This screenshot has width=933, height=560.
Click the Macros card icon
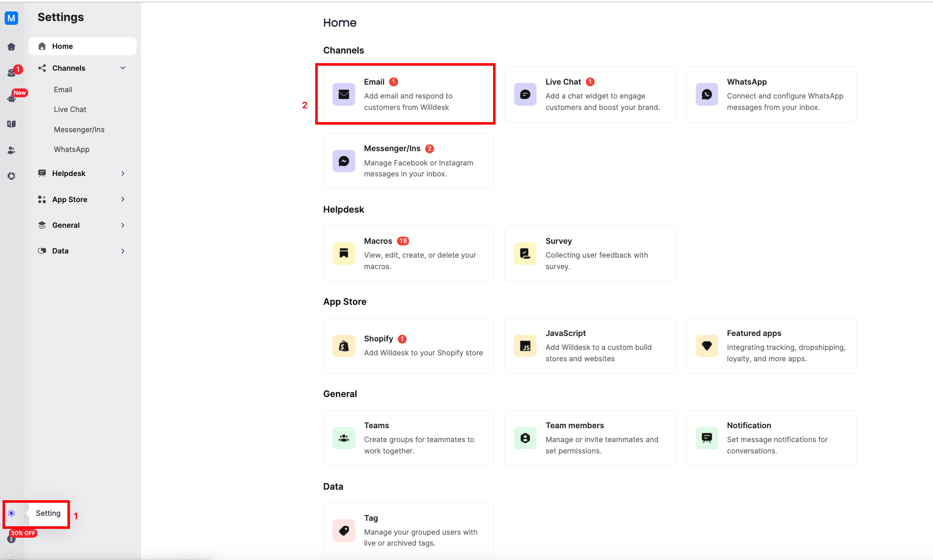(x=344, y=253)
